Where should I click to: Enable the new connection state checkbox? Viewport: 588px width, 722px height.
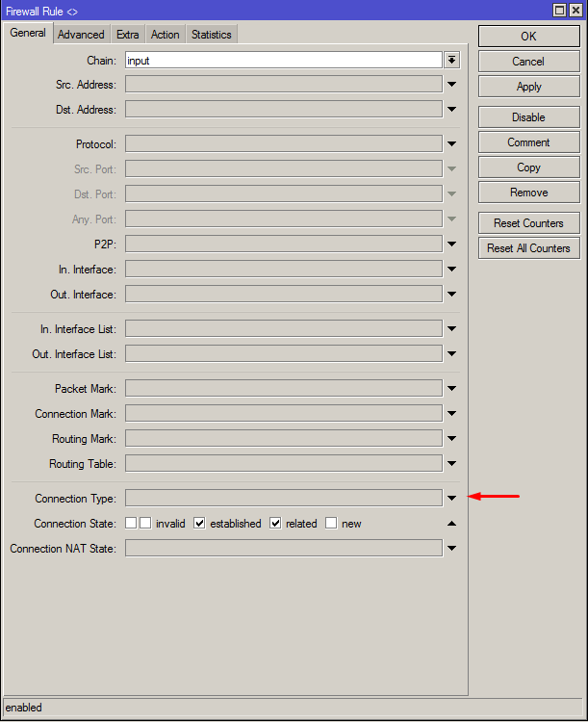point(331,523)
